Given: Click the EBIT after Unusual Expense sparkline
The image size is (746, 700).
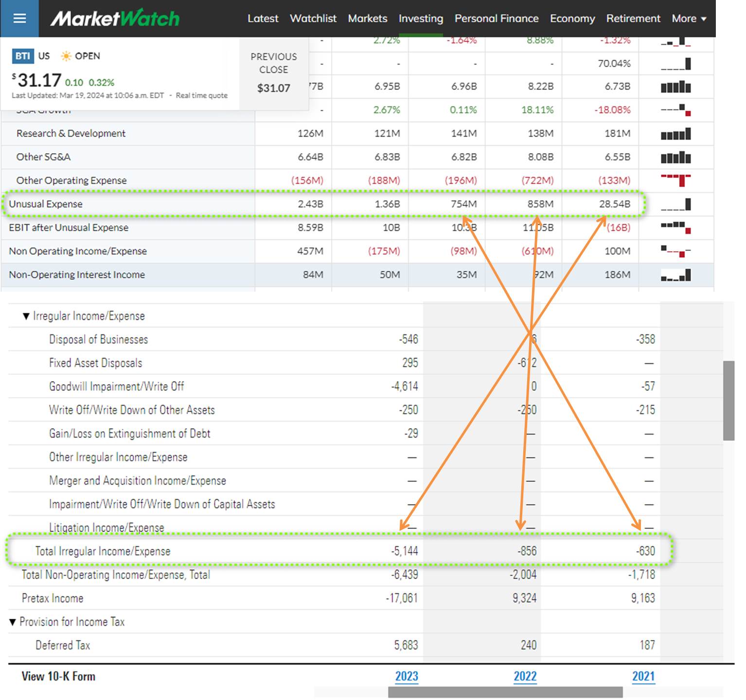Looking at the screenshot, I should (x=675, y=227).
